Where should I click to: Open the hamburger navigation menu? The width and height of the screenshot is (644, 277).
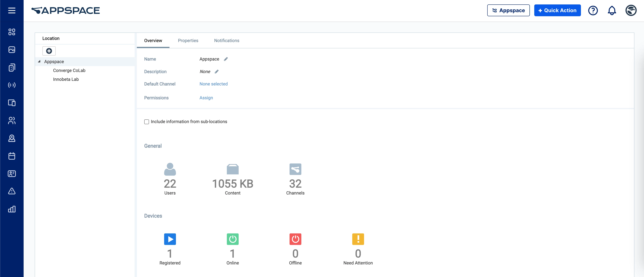[12, 10]
